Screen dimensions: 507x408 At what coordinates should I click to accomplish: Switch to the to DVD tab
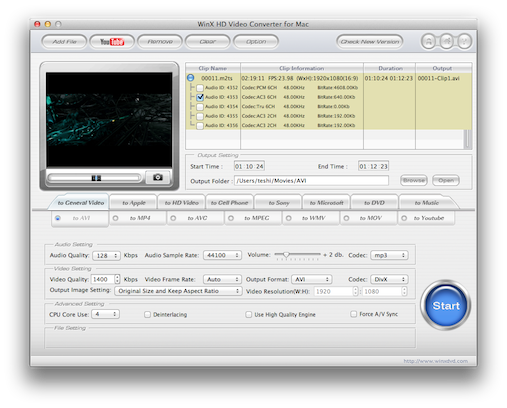coord(374,203)
